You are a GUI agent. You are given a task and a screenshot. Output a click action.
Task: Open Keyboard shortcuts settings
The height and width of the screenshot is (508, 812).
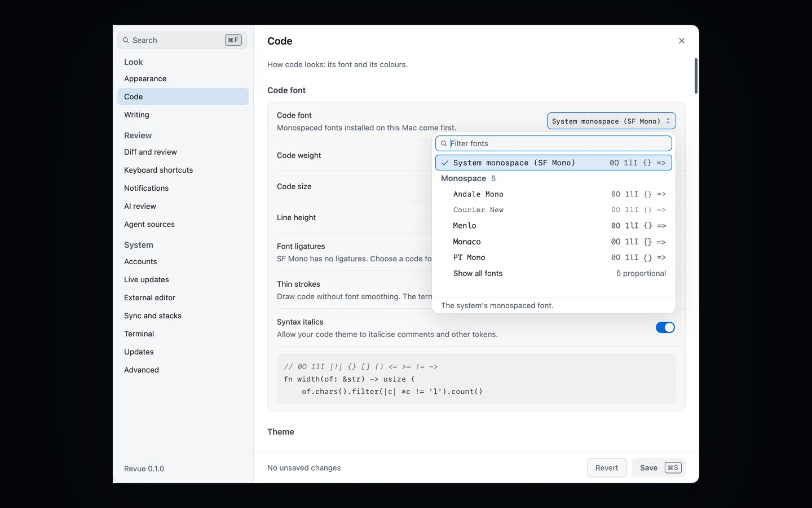183,170
